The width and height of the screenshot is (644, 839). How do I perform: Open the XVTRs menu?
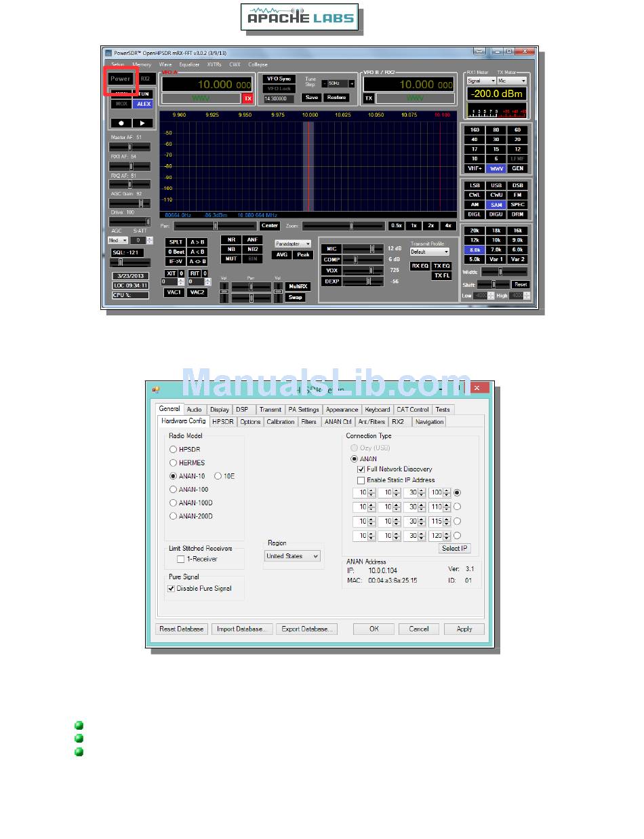[x=214, y=64]
